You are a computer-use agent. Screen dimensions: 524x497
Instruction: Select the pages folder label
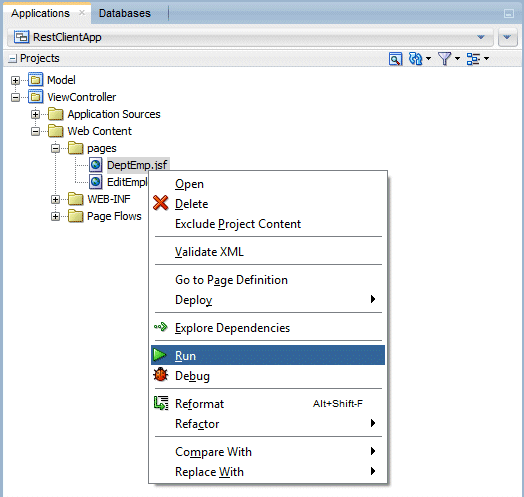[102, 148]
